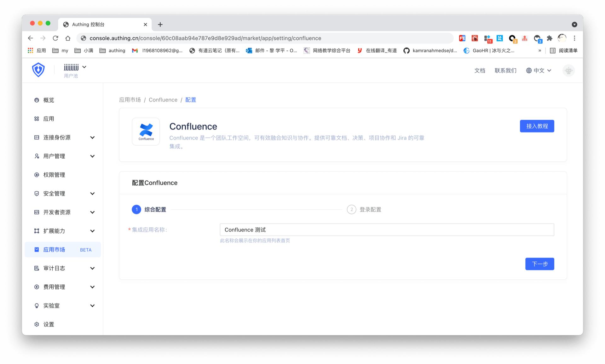Select the Authing 控制台 browser tab
Image resolution: width=605 pixels, height=364 pixels.
[x=105, y=25]
